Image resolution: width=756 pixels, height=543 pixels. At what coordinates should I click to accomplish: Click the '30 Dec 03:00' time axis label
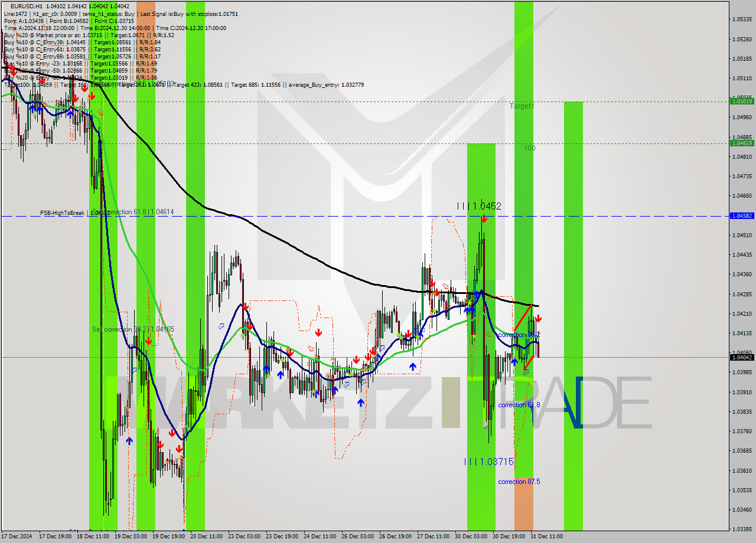[x=471, y=537]
